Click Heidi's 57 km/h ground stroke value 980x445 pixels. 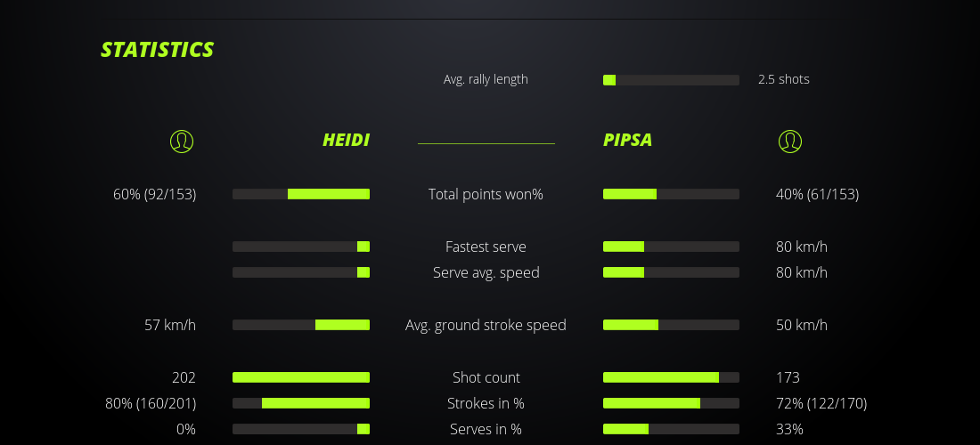[170, 325]
